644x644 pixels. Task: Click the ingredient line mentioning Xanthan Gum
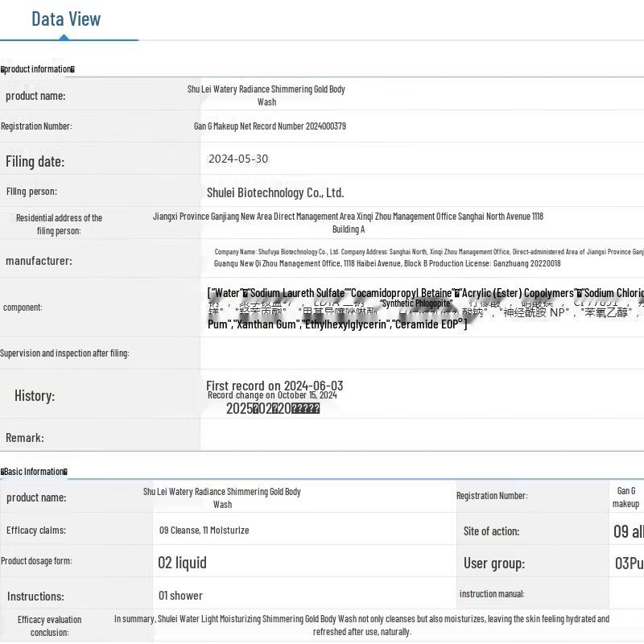tap(337, 324)
